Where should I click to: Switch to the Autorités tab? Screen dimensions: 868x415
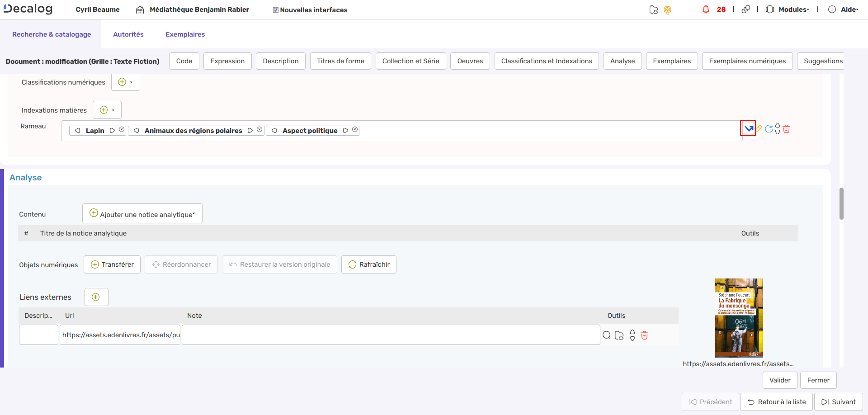(128, 34)
